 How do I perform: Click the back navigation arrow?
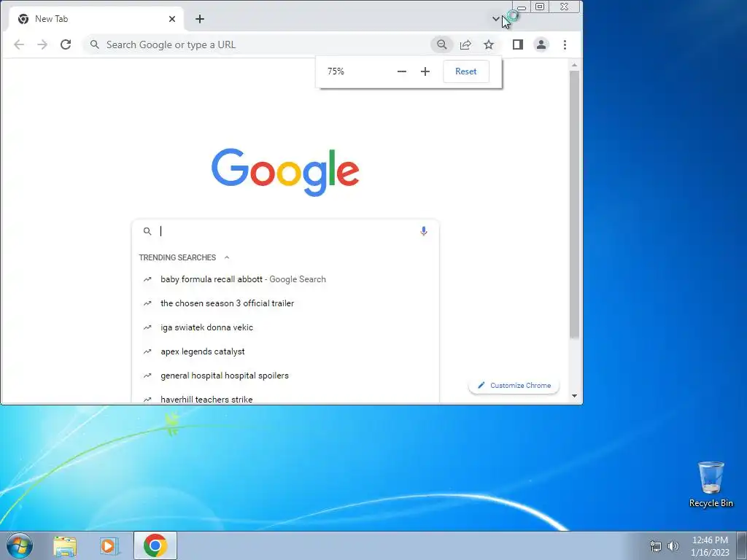(19, 44)
